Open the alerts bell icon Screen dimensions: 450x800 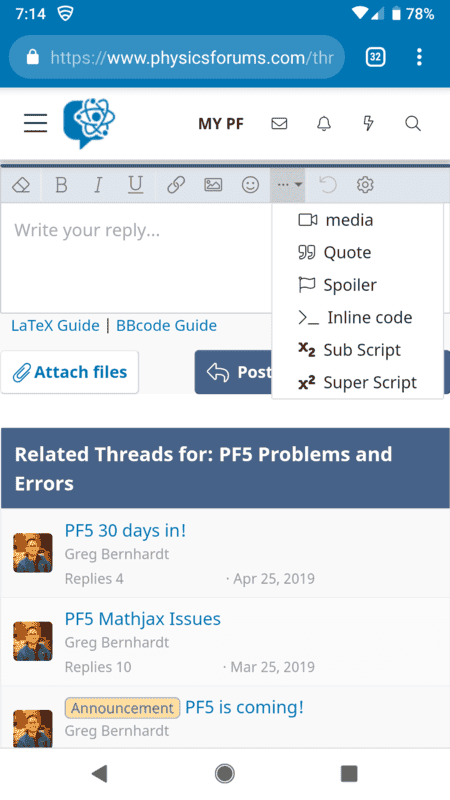click(x=324, y=123)
